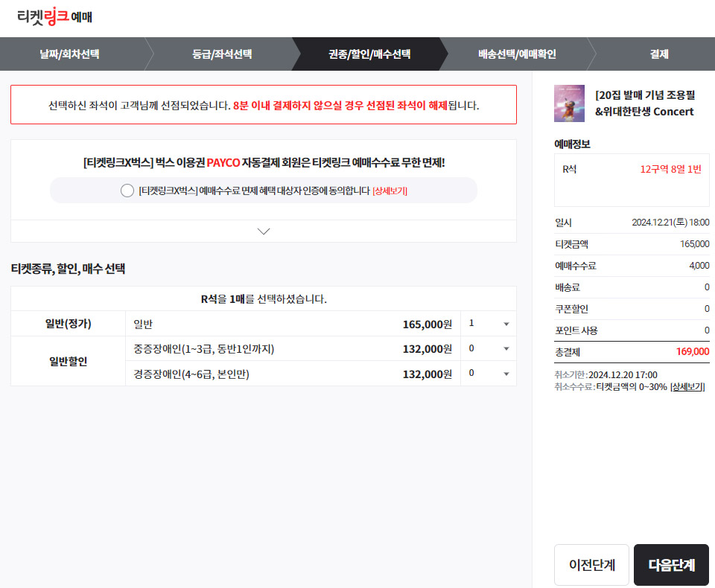Click the 포인트 사용 row label
Screen dimensions: 715x588
[576, 330]
